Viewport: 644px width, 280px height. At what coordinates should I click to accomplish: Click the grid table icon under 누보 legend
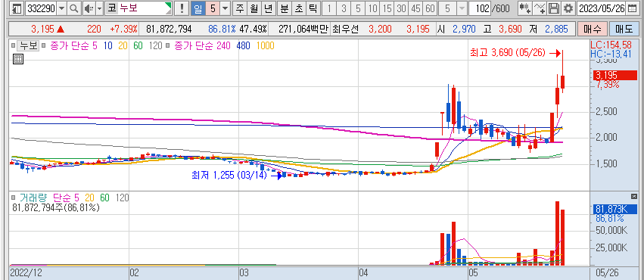coord(18,59)
